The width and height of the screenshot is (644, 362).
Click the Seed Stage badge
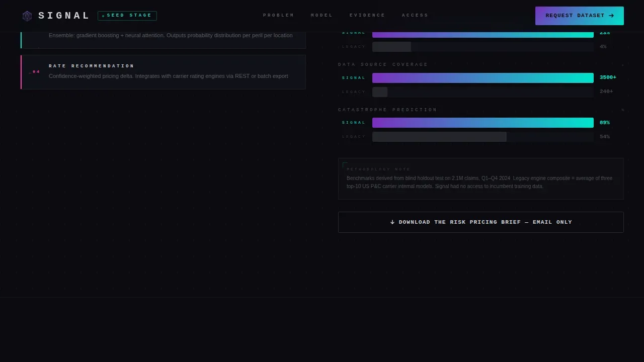[x=127, y=16]
